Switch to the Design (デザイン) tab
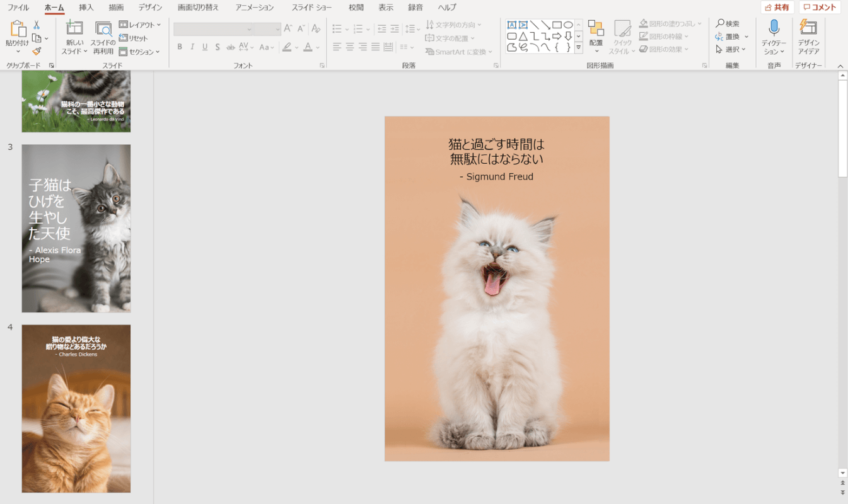The height and width of the screenshot is (504, 848). click(150, 8)
